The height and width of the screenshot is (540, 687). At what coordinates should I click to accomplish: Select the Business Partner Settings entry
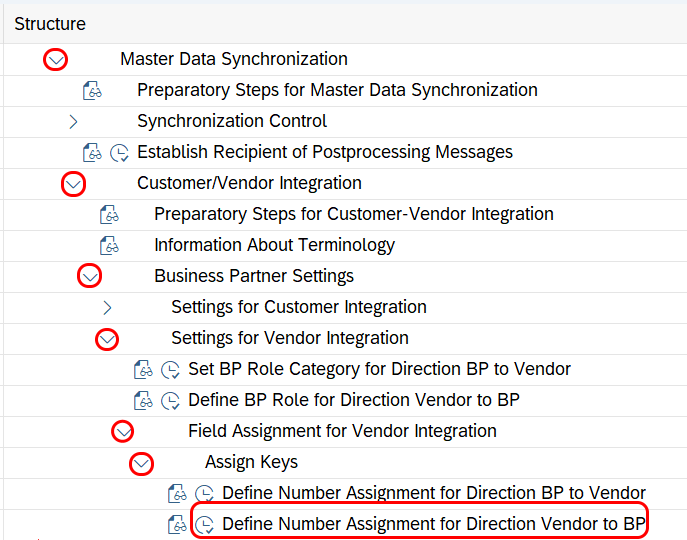(x=254, y=277)
